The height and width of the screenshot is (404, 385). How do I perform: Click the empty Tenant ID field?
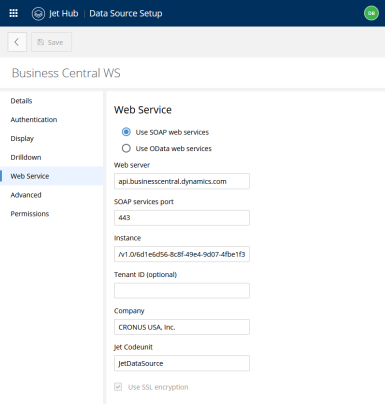click(182, 291)
